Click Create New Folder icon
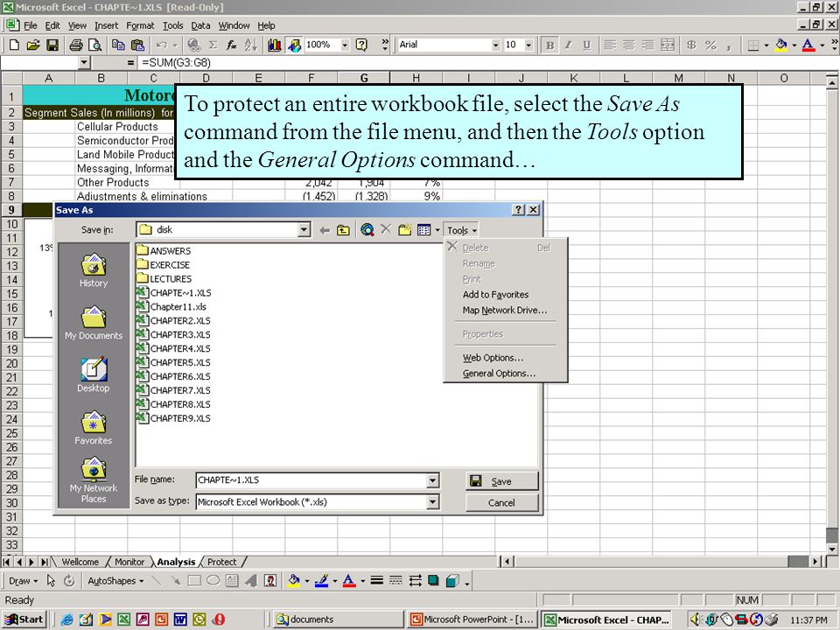Image resolution: width=840 pixels, height=630 pixels. click(405, 230)
